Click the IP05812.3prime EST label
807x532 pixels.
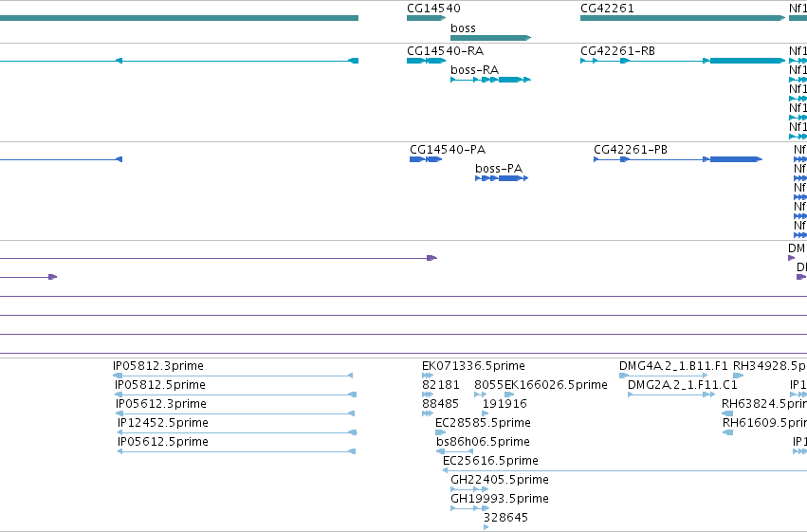[x=158, y=366]
